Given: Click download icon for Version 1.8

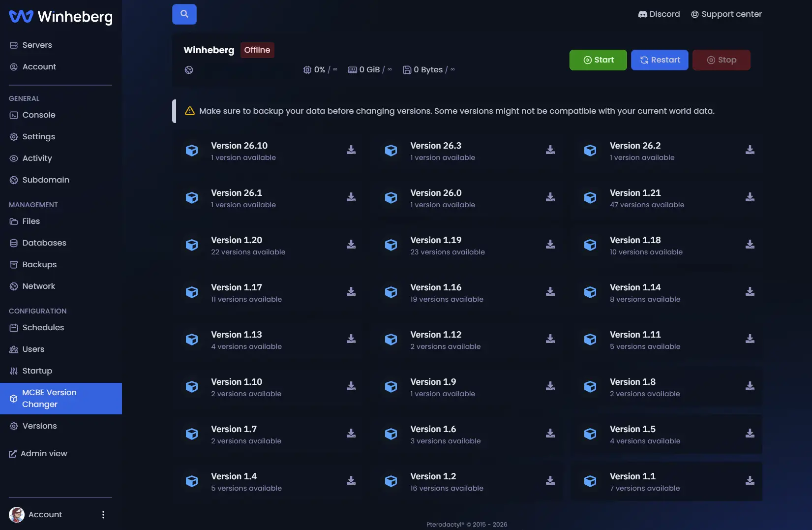Looking at the screenshot, I should [x=750, y=386].
